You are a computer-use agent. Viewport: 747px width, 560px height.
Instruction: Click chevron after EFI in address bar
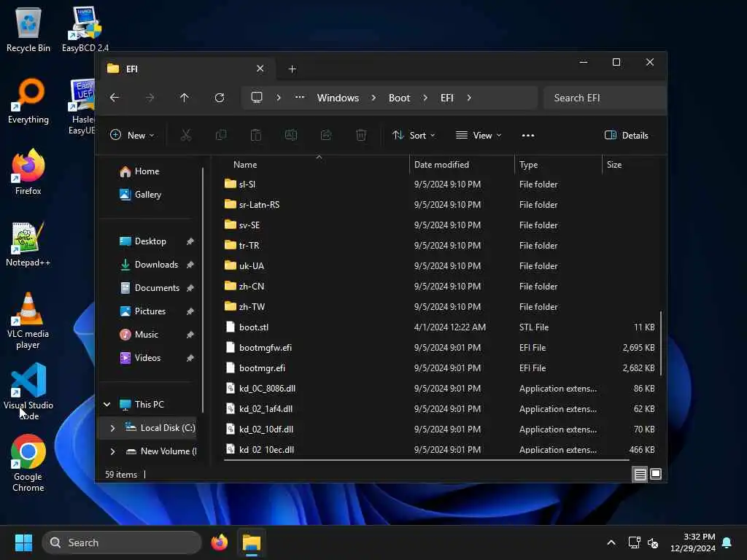point(469,98)
